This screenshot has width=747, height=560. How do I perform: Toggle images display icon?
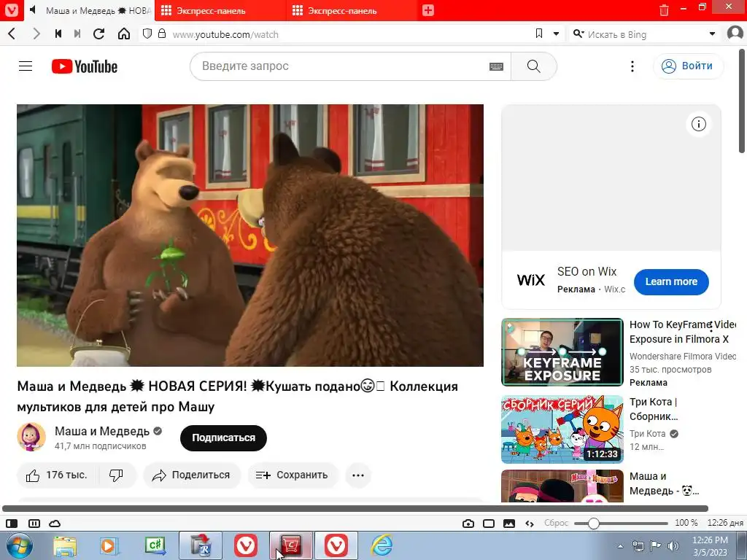[508, 524]
